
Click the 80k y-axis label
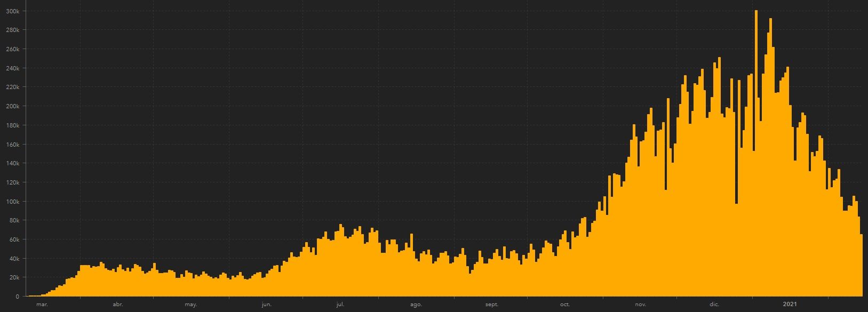[x=15, y=220]
